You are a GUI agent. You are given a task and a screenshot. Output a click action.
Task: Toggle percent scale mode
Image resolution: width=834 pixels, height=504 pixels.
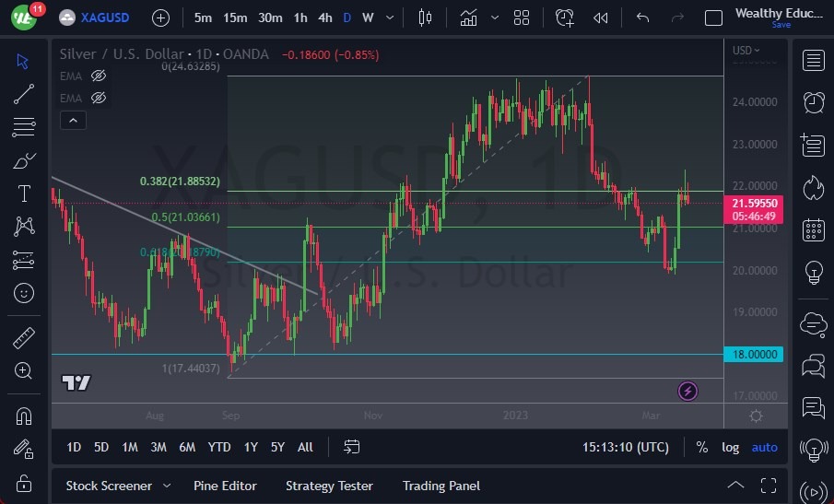point(702,448)
